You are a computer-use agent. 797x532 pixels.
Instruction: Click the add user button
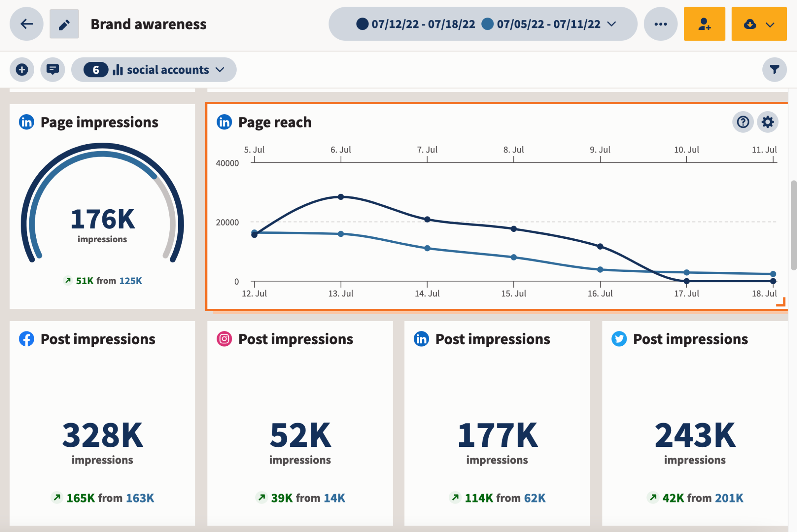pos(704,24)
